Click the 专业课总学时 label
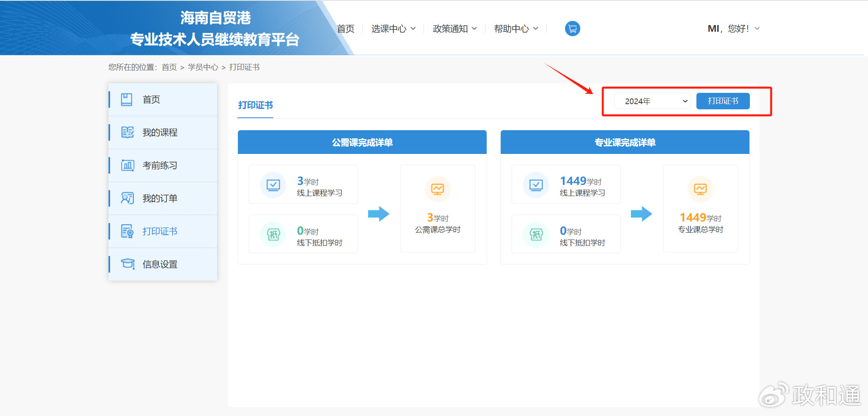868x416 pixels. tap(700, 230)
